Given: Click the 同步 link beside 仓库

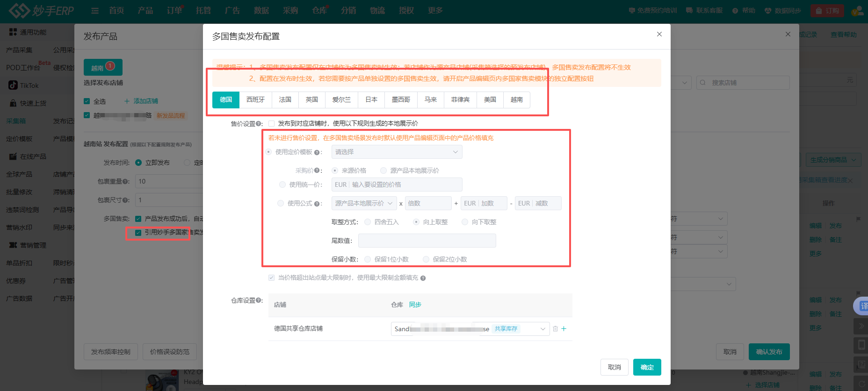Looking at the screenshot, I should [x=415, y=305].
